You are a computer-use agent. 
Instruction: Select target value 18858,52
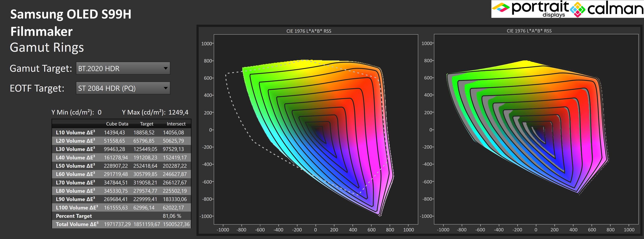pos(144,133)
